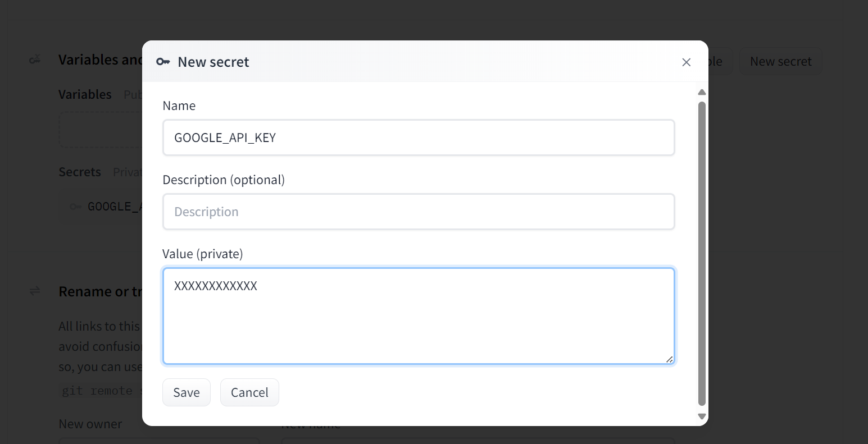Save the new secret
The image size is (868, 444).
(x=187, y=392)
